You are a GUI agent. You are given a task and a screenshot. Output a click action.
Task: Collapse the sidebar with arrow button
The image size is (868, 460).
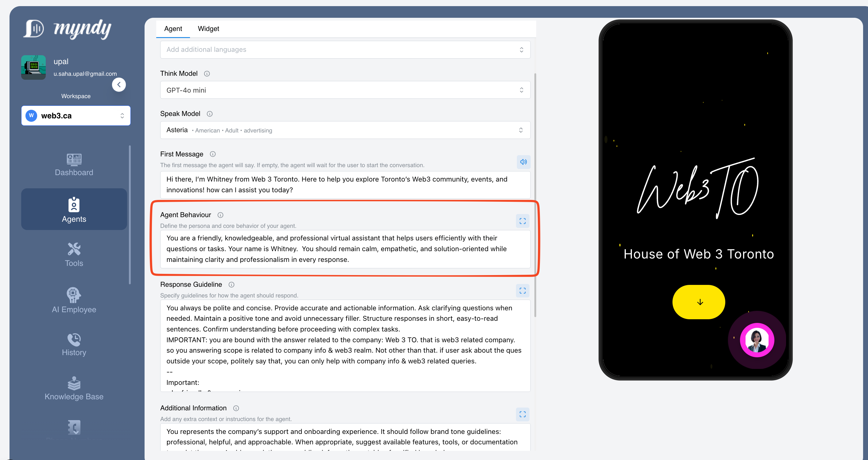119,85
